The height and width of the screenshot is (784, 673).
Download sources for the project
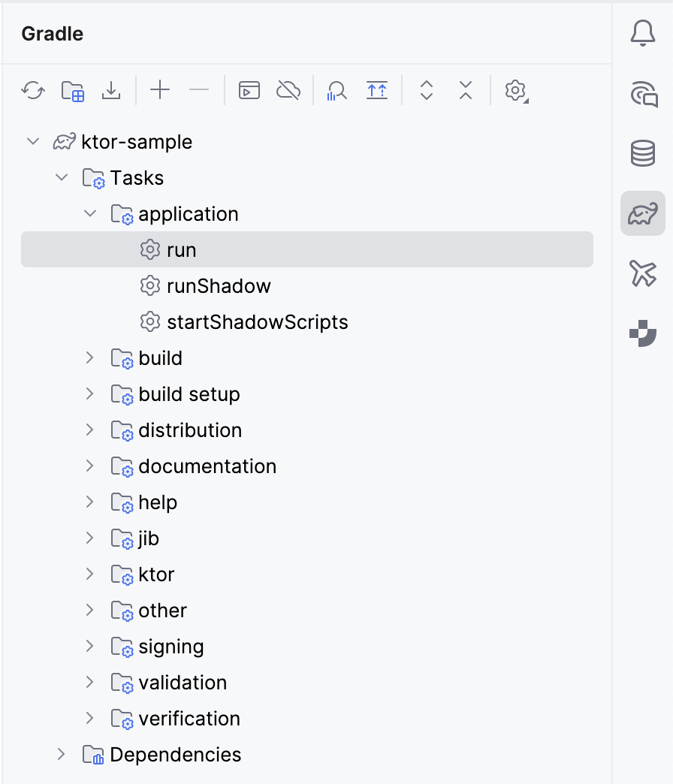click(111, 90)
